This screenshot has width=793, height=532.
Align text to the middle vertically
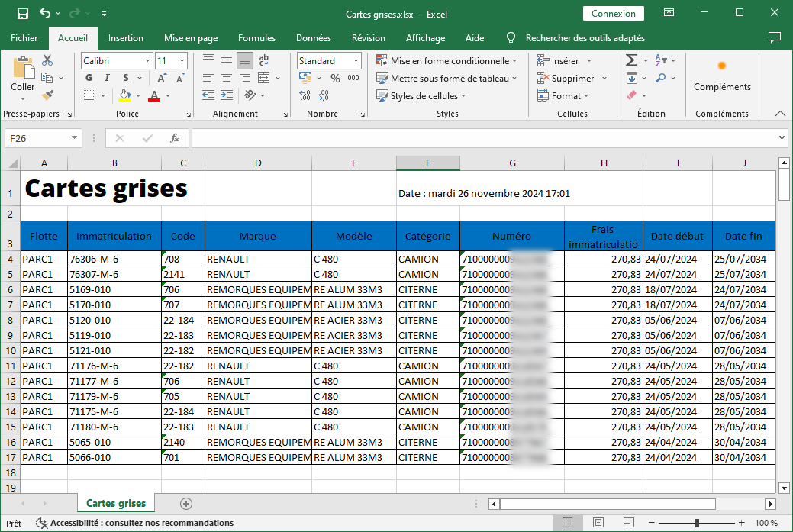tap(227, 60)
